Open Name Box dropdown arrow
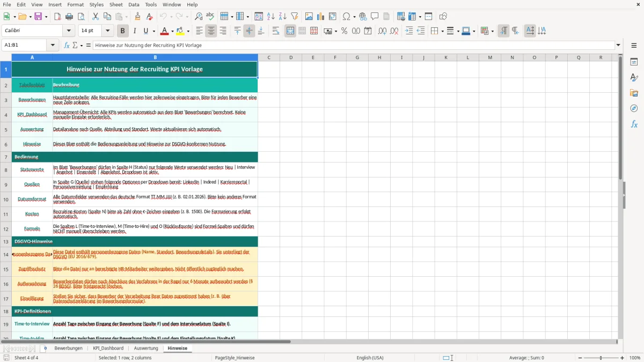 point(53,46)
